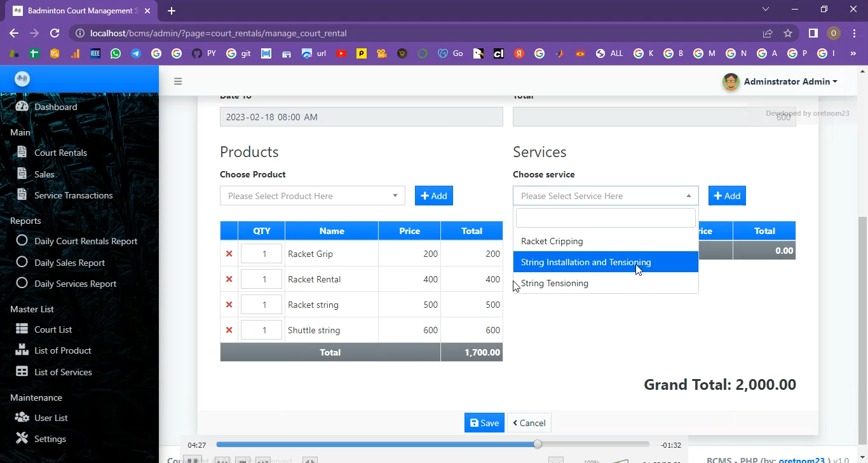868x463 pixels.
Task: Bookmark this page with star icon
Action: click(788, 33)
